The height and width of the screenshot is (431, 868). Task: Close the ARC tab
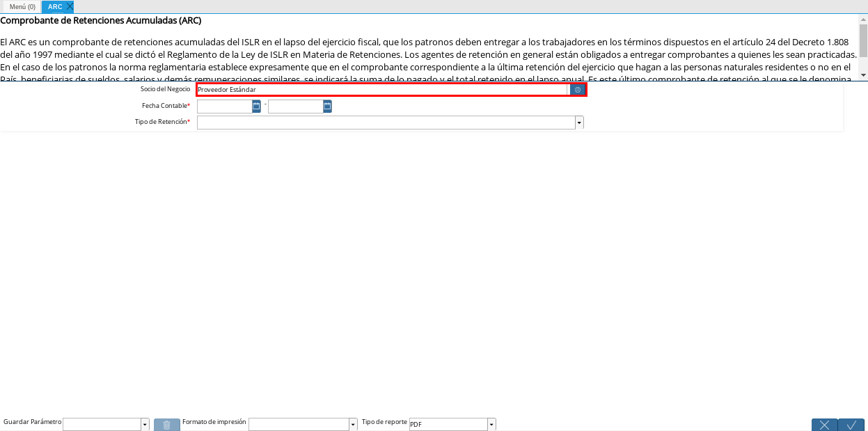[x=70, y=6]
